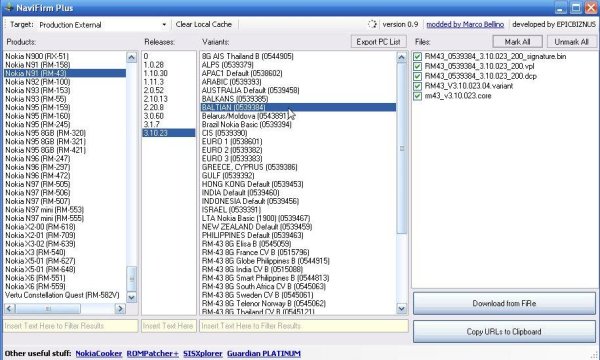Viewport: 600px width, 360px height.
Task: Click the Variants vertical scrollbar thumb
Action: pos(401,148)
